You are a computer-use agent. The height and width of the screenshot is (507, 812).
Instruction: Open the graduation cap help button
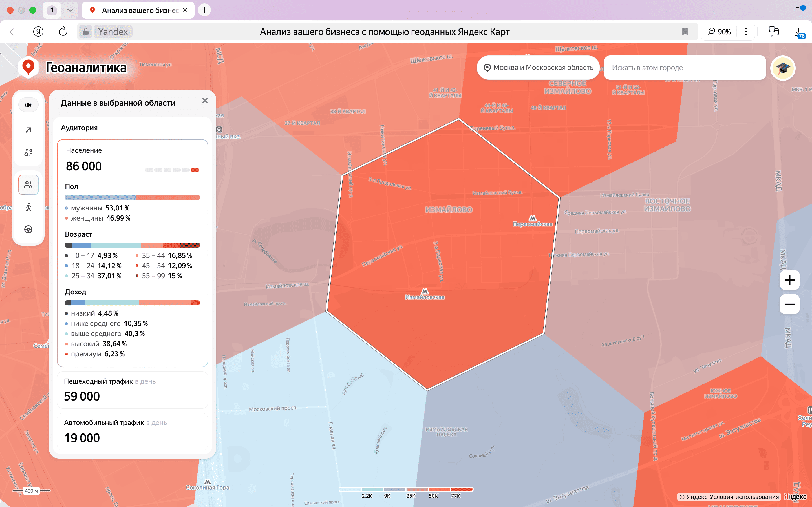782,68
